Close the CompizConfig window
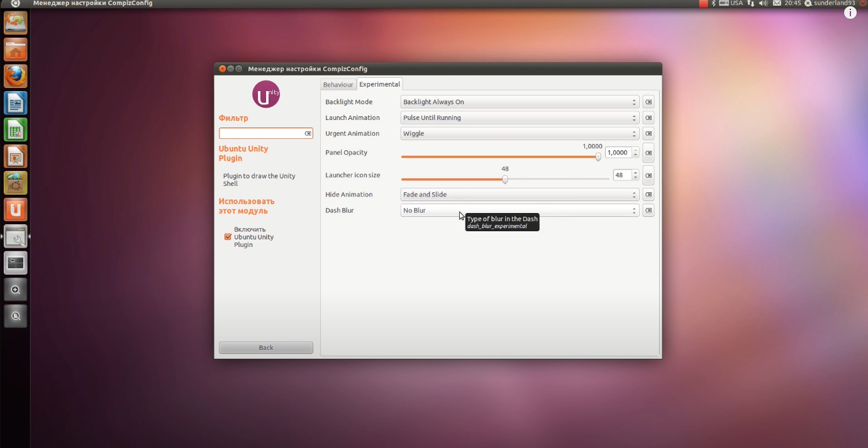The height and width of the screenshot is (448, 868). (222, 68)
